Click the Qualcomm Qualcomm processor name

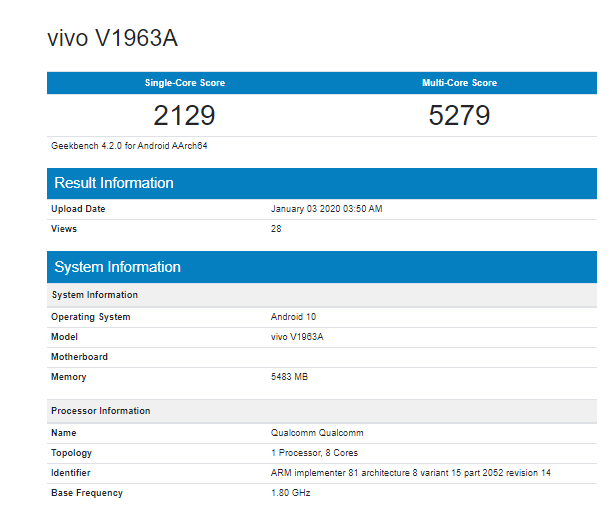pos(317,433)
